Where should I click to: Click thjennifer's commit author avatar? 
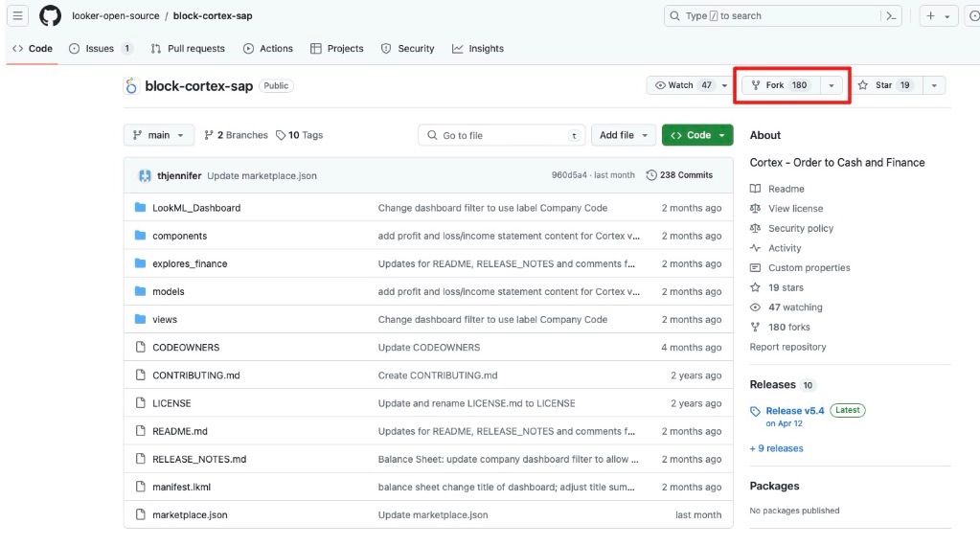[x=145, y=175]
